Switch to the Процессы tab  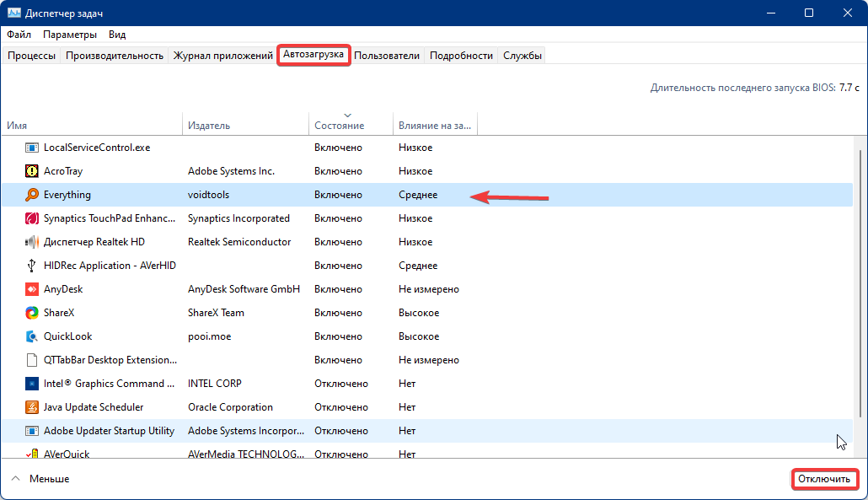point(31,56)
